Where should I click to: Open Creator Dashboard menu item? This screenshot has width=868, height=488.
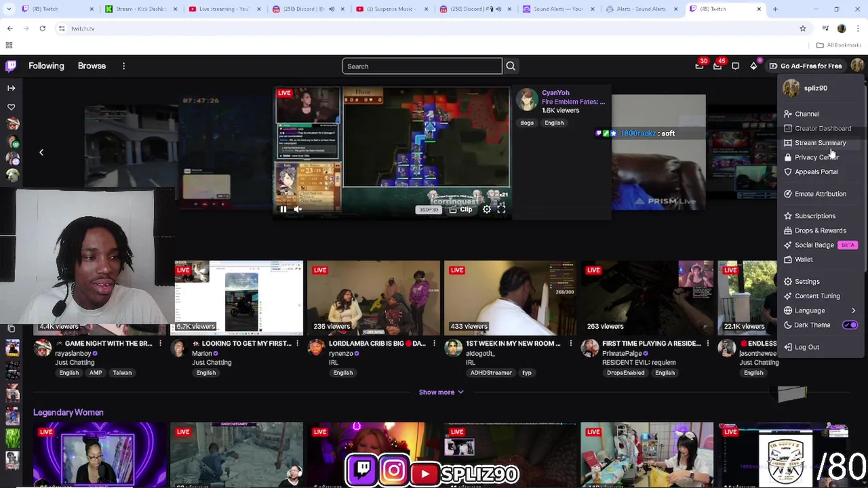point(821,128)
